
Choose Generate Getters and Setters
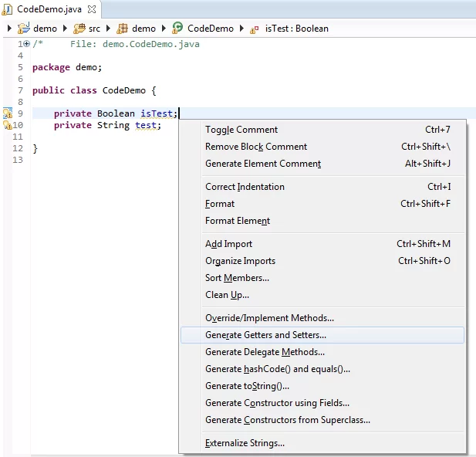(322, 335)
